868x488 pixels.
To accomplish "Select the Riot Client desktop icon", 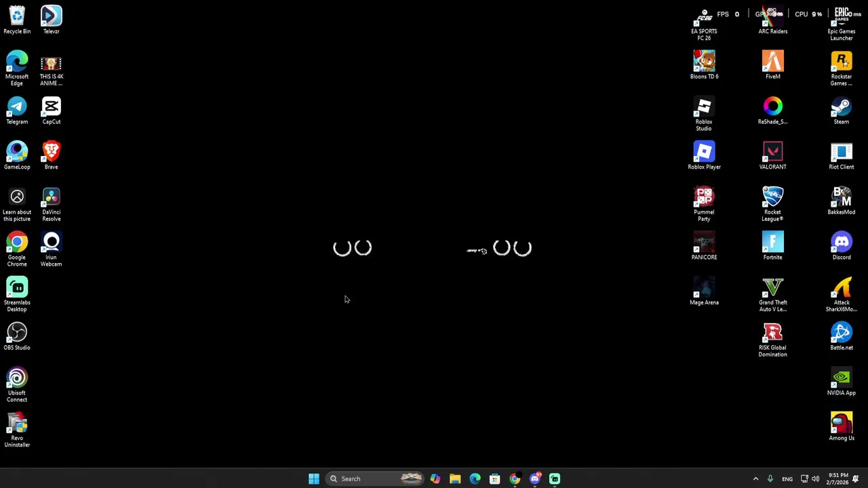I will pos(842,155).
